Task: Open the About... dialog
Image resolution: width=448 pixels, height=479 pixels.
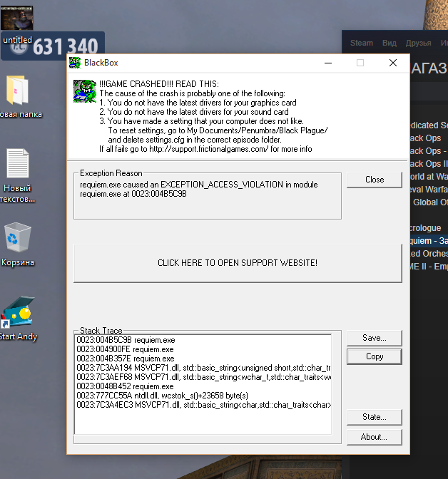Action: tap(375, 437)
